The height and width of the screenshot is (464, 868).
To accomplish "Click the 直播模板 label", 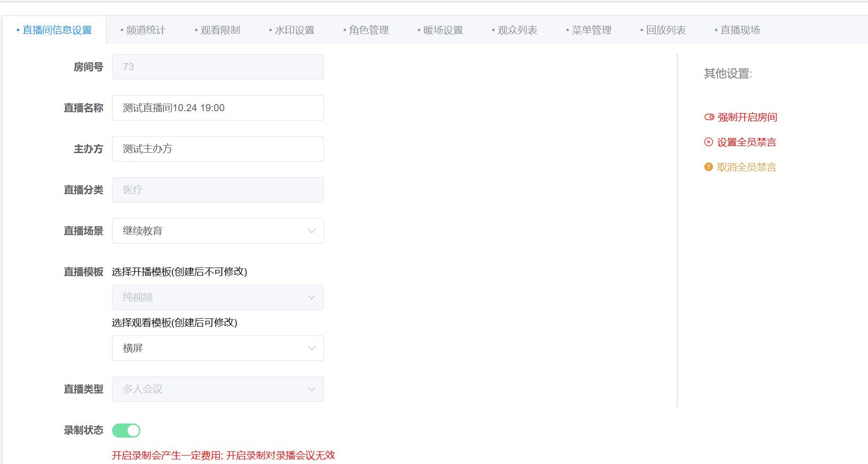I will coord(83,272).
